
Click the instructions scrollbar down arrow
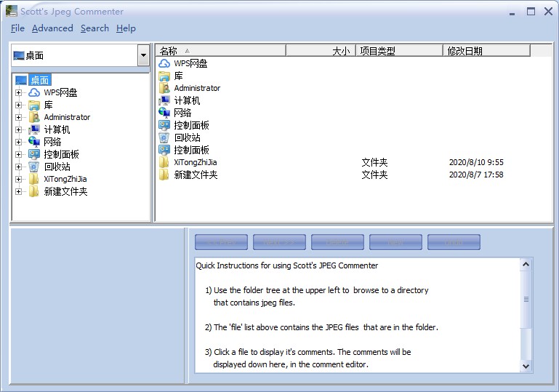[x=526, y=366]
